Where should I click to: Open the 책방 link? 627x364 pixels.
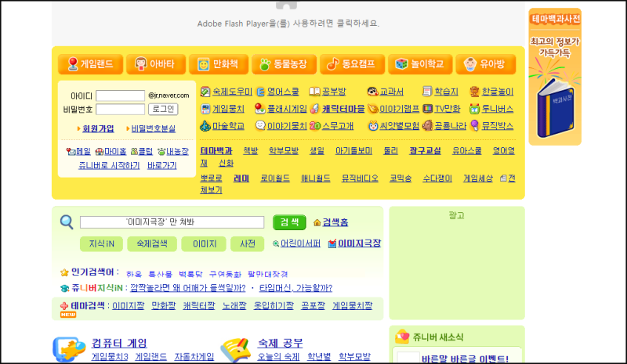[251, 150]
